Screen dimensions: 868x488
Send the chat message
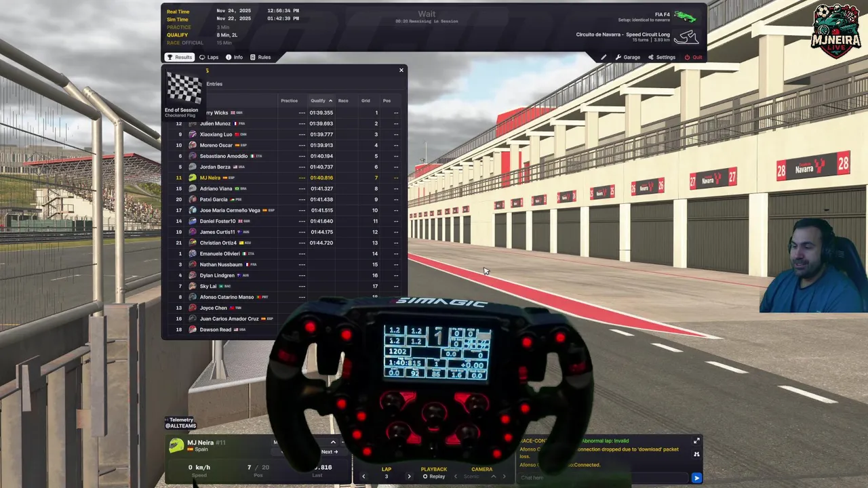pyautogui.click(x=696, y=478)
